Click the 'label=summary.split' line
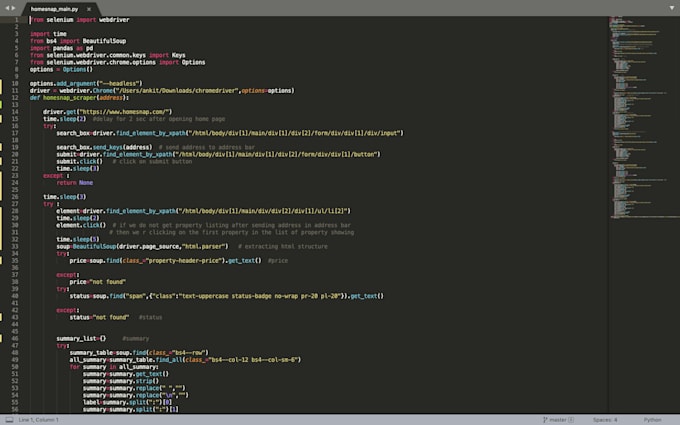 (127, 402)
